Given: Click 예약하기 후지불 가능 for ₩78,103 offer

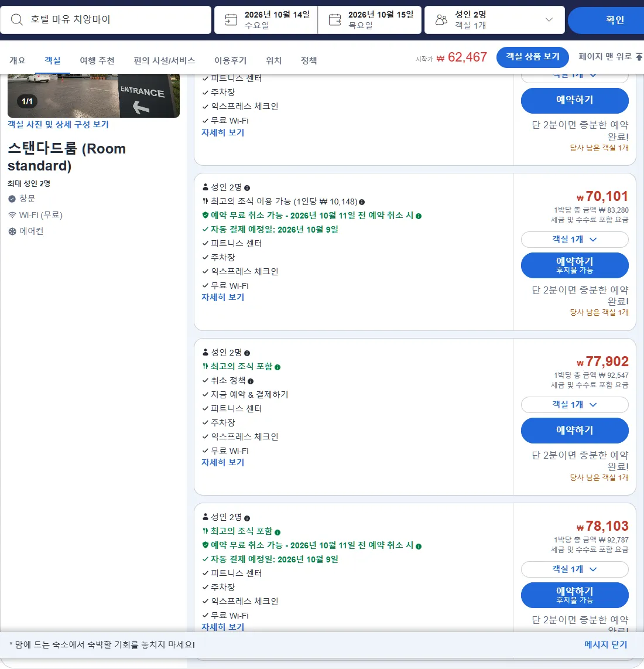Looking at the screenshot, I should pyautogui.click(x=574, y=595).
